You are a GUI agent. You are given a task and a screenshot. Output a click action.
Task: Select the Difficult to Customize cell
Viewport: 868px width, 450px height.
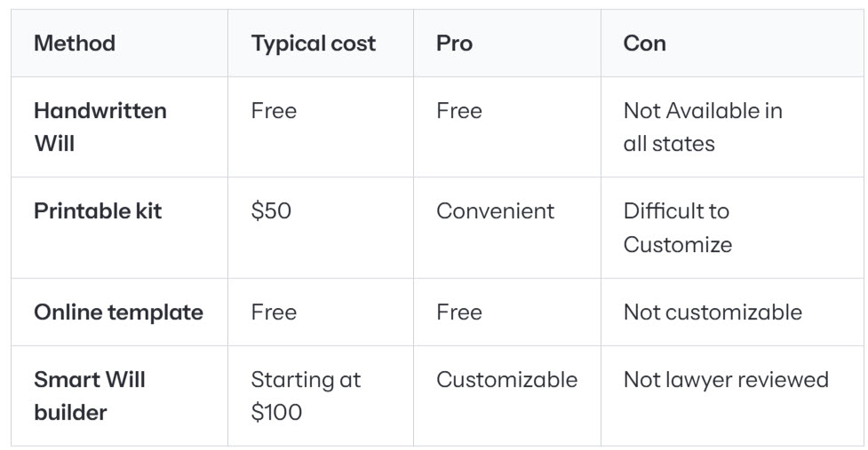point(678,227)
